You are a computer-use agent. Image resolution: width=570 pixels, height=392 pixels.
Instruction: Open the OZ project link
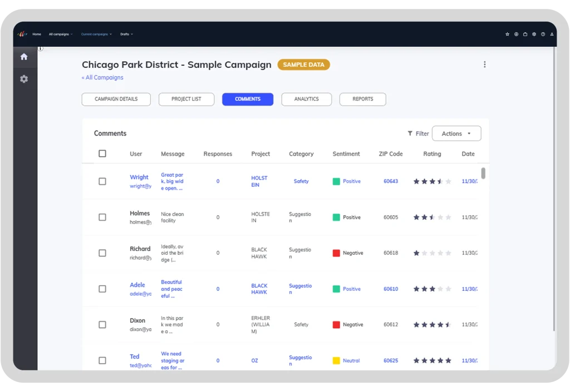coord(254,360)
